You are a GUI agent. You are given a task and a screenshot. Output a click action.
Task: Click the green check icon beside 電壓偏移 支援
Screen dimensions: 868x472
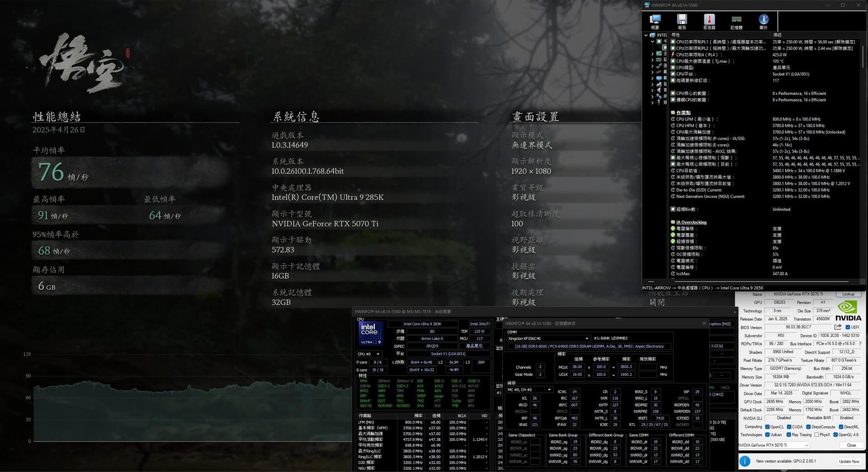coord(673,229)
